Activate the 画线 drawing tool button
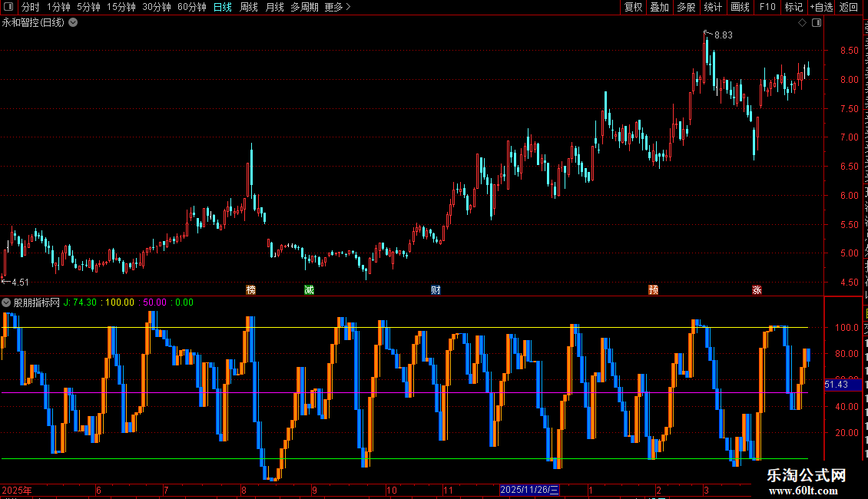Screen dimensions: 868x499 tap(740, 7)
